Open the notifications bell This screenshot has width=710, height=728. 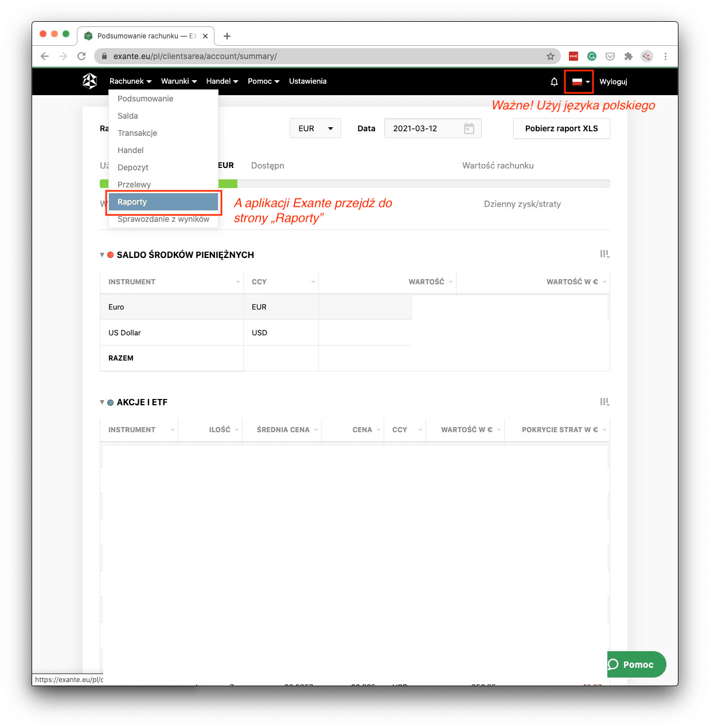click(554, 82)
